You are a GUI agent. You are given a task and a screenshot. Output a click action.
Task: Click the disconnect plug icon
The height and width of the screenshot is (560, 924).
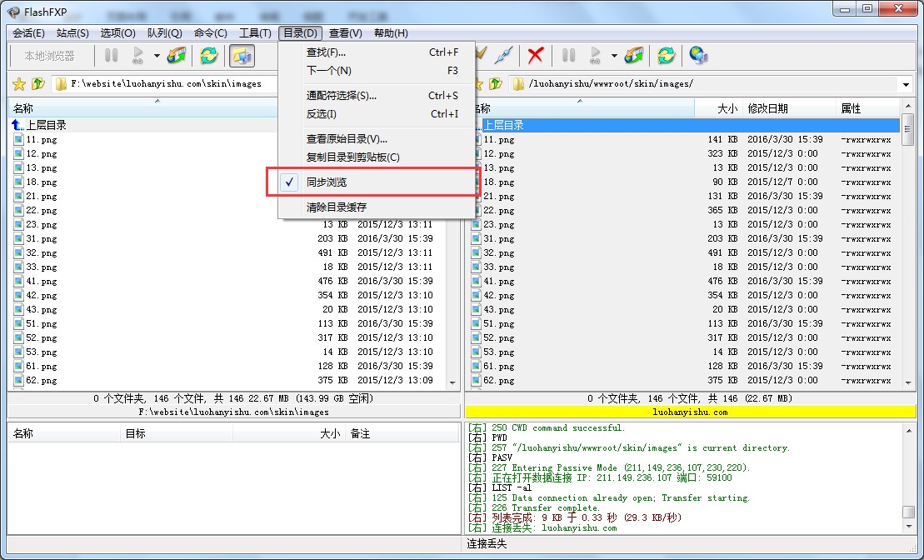503,56
